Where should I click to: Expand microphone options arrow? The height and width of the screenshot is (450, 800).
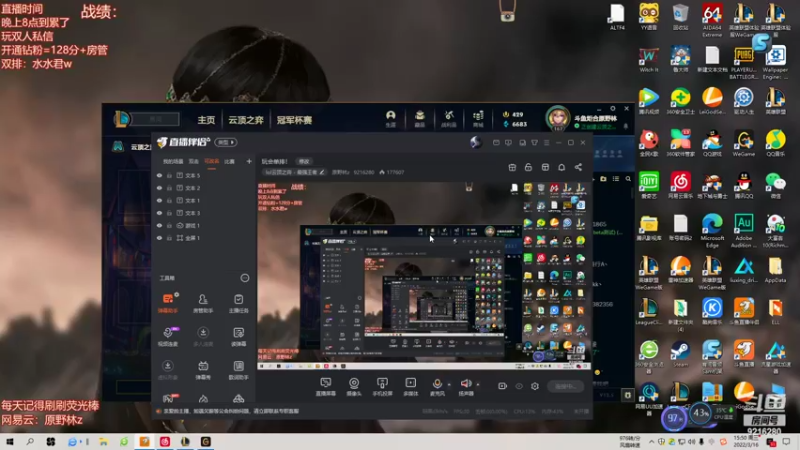tap(449, 384)
